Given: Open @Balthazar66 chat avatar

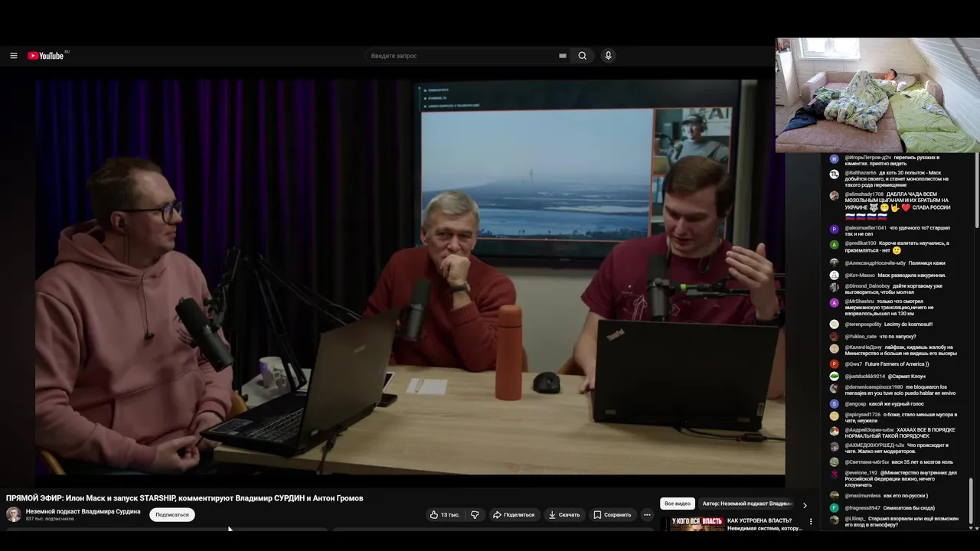Looking at the screenshot, I should [x=834, y=174].
